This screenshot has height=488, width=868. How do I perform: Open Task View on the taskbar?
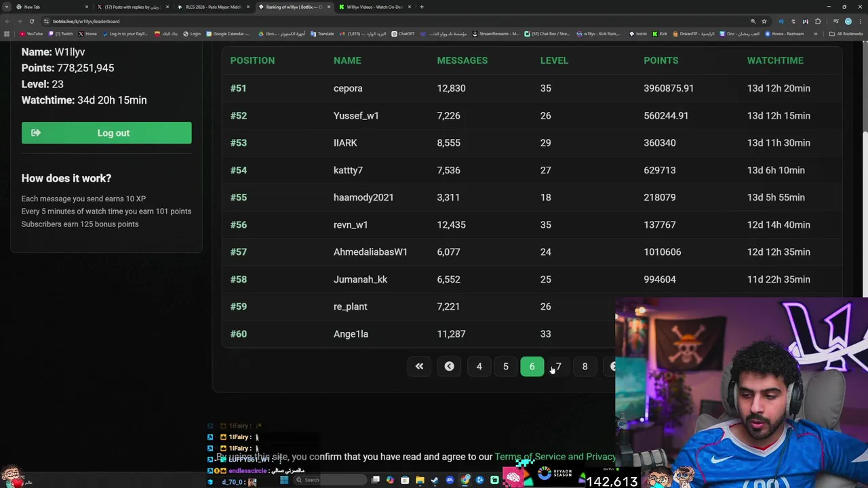[x=375, y=480]
